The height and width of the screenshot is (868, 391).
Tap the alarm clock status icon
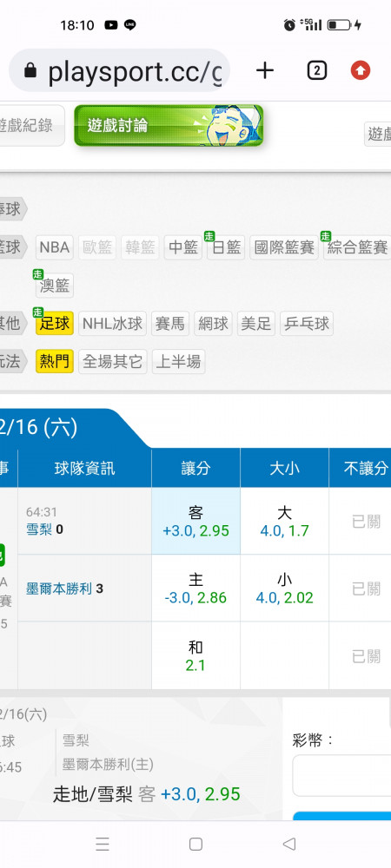tap(289, 25)
